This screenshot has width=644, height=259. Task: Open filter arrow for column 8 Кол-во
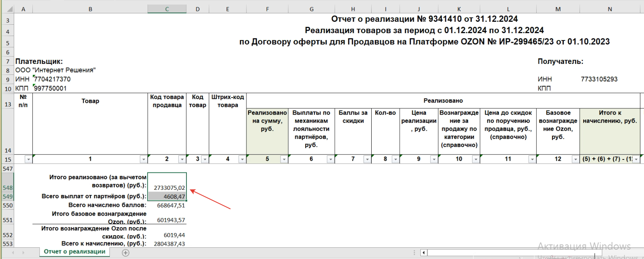pyautogui.click(x=395, y=159)
